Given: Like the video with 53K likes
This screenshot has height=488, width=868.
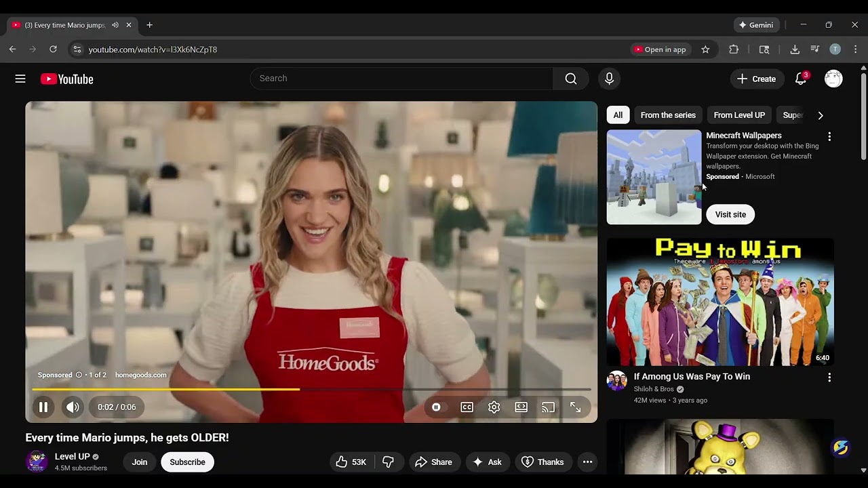Looking at the screenshot, I should pos(351,462).
